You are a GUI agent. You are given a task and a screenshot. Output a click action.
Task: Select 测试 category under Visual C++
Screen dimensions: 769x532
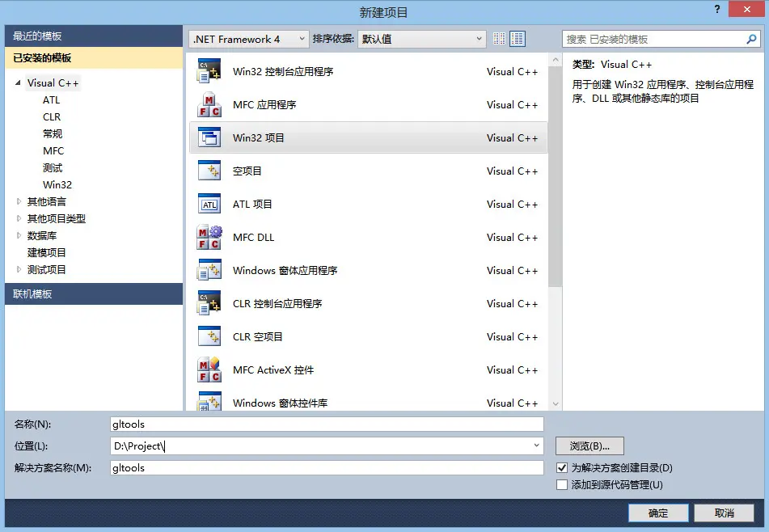(x=53, y=167)
